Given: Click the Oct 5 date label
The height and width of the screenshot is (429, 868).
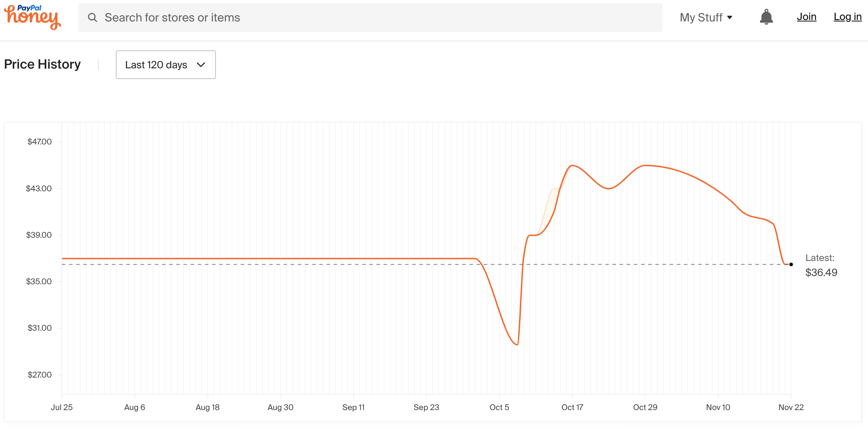Looking at the screenshot, I should tap(499, 407).
